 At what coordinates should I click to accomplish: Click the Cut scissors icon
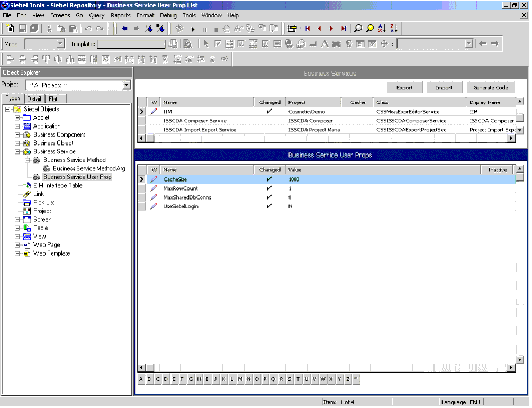[x=49, y=29]
